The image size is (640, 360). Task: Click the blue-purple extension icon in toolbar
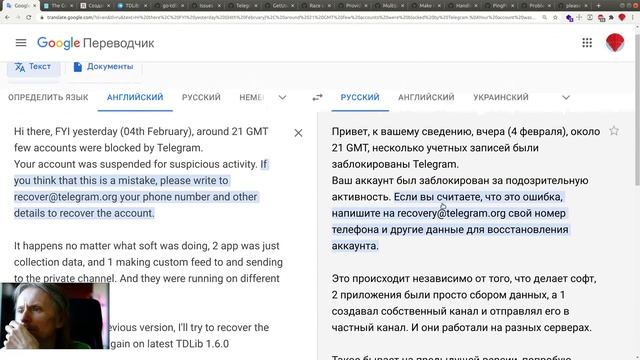tap(569, 18)
